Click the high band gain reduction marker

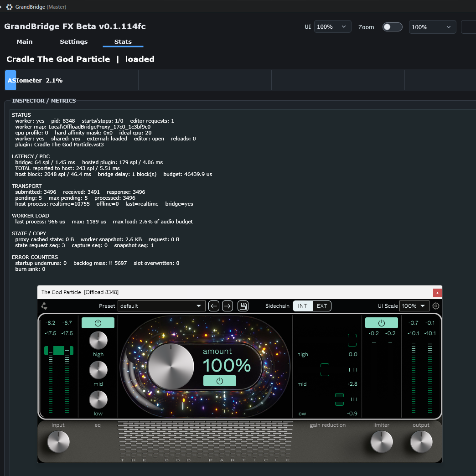click(352, 340)
